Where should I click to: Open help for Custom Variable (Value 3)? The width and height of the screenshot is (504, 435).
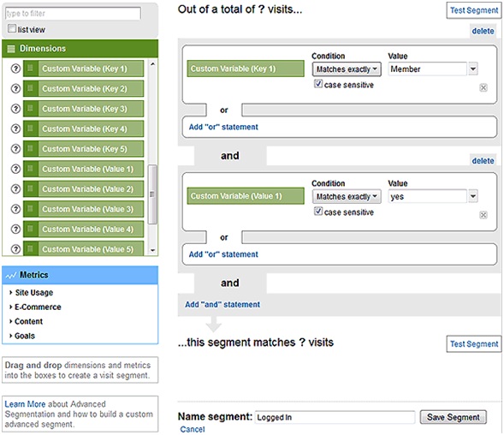point(15,209)
